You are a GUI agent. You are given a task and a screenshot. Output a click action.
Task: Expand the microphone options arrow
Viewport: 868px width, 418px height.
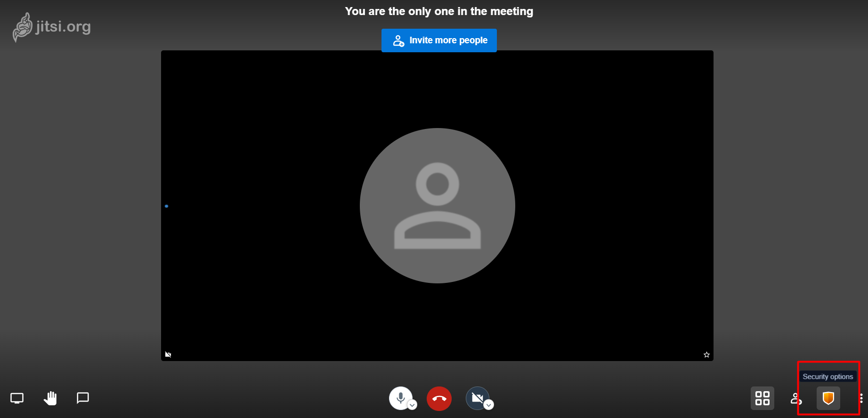[x=412, y=405]
